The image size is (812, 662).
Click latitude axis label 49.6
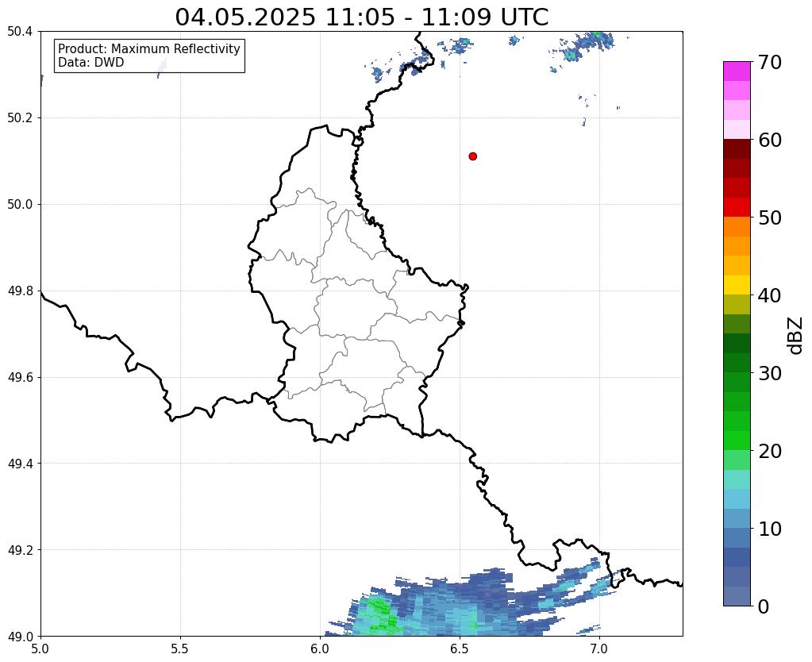[x=20, y=378]
